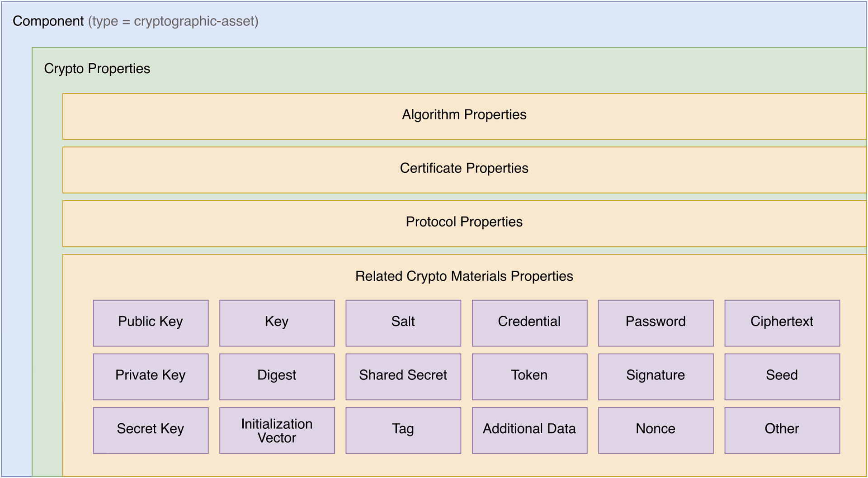Select the Signature box
Viewport: 868px width, 478px height.
[x=656, y=376]
